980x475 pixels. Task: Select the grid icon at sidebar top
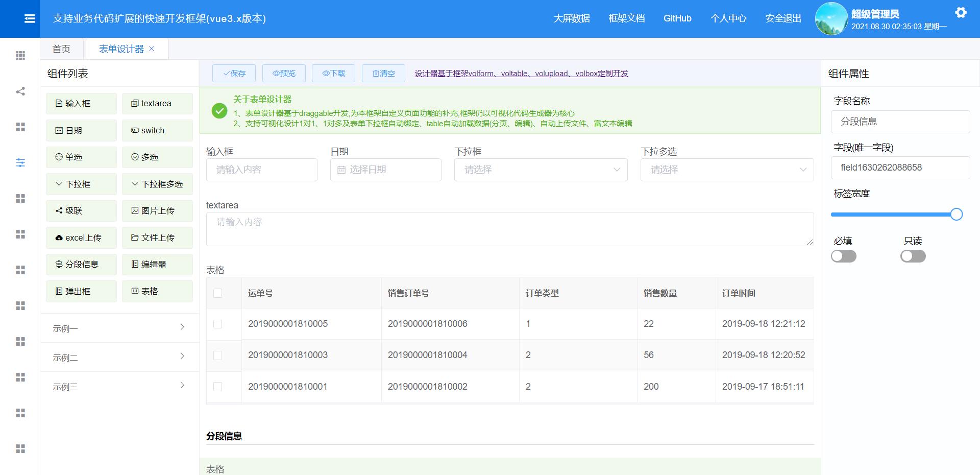(x=20, y=55)
